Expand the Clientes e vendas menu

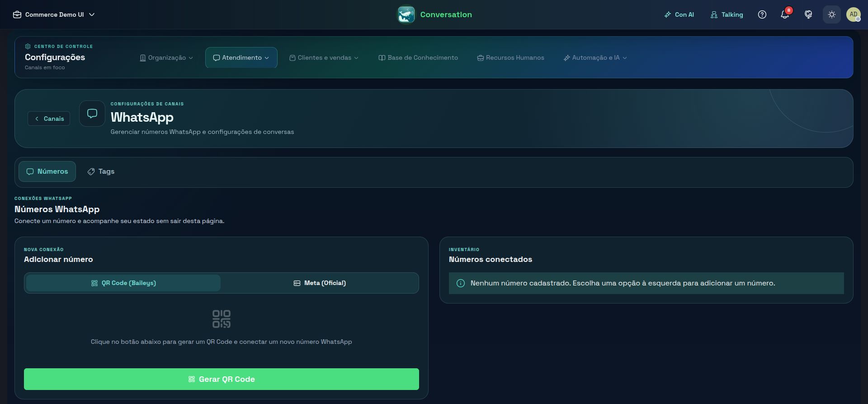[324, 57]
